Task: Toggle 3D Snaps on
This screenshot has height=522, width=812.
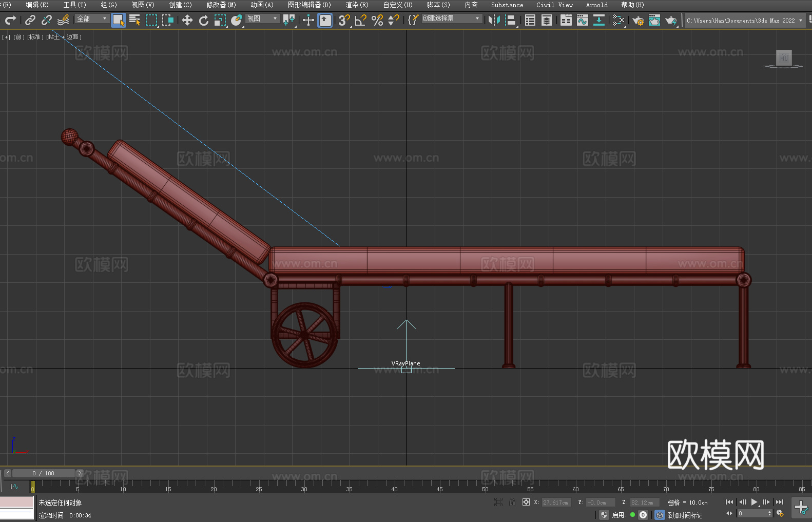Action: coord(344,20)
